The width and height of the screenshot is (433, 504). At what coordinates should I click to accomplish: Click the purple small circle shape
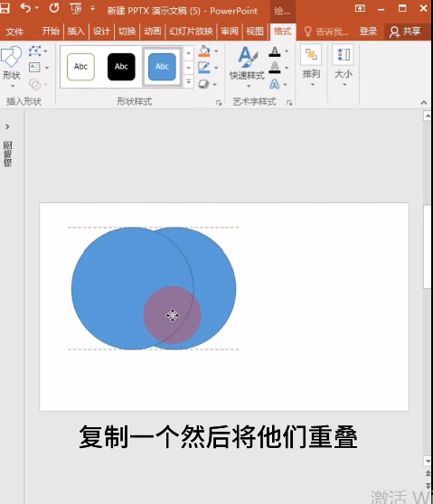click(173, 315)
